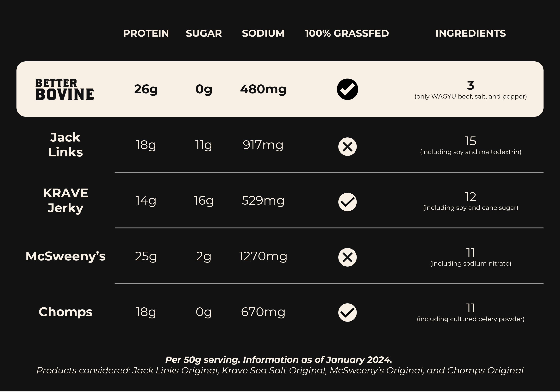The image size is (560, 392).
Task: Select the SUGAR column header
Action: [204, 33]
